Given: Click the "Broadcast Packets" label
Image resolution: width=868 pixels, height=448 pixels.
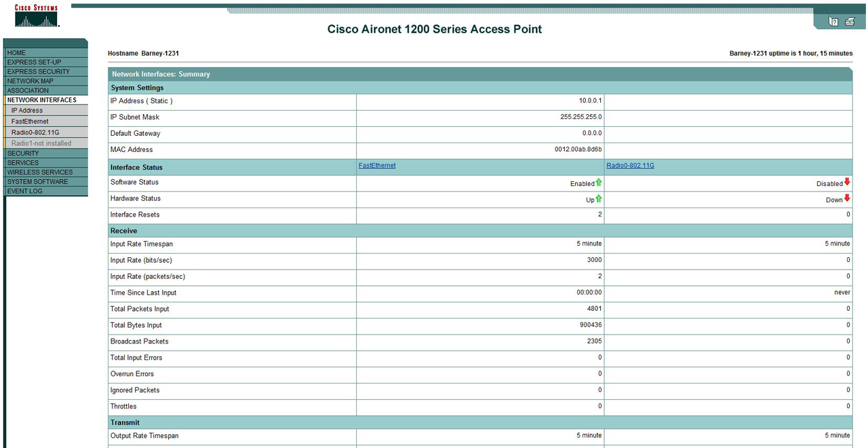Looking at the screenshot, I should tap(140, 341).
